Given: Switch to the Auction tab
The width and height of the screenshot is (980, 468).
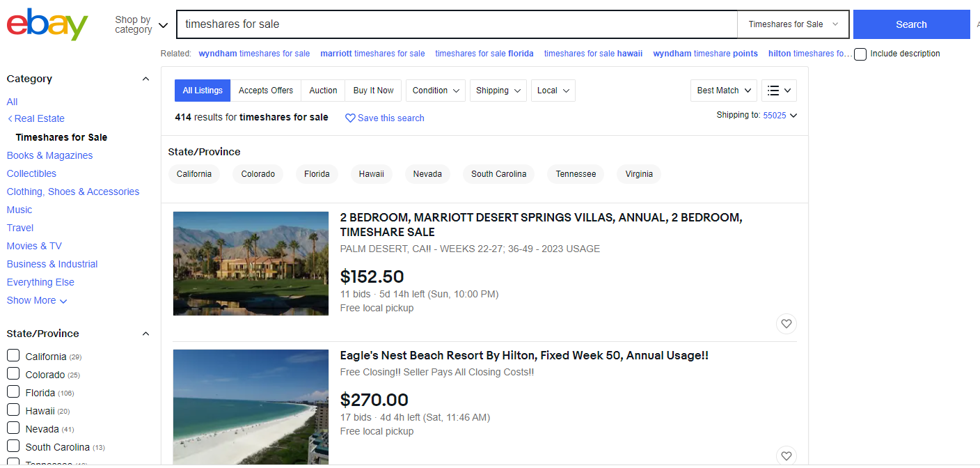Looking at the screenshot, I should (323, 91).
